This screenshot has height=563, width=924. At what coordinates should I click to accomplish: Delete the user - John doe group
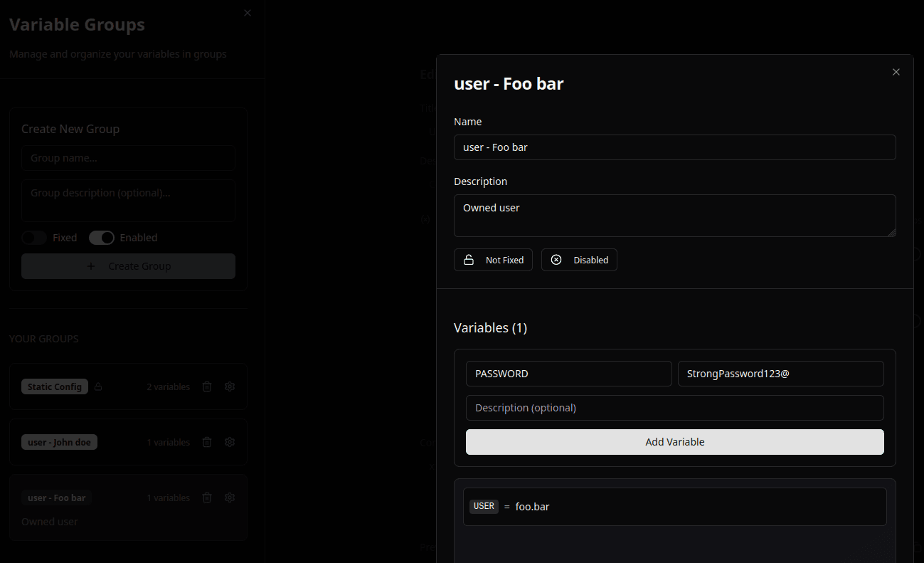(x=206, y=442)
